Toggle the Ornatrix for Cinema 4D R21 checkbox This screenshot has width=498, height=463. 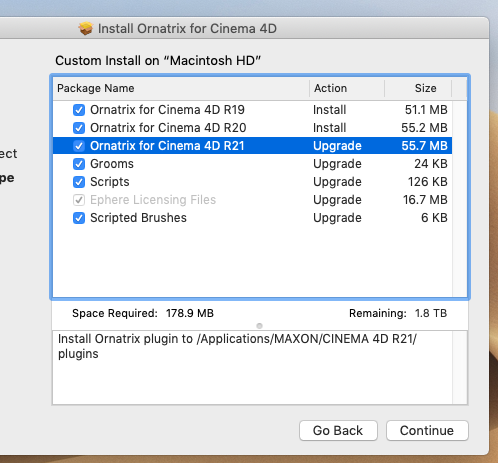79,146
